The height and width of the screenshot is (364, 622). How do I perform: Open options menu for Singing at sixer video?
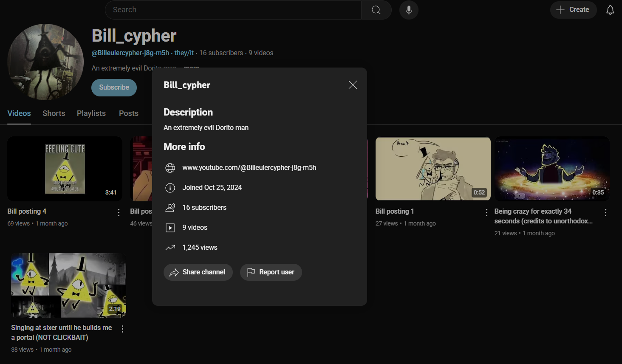click(122, 329)
